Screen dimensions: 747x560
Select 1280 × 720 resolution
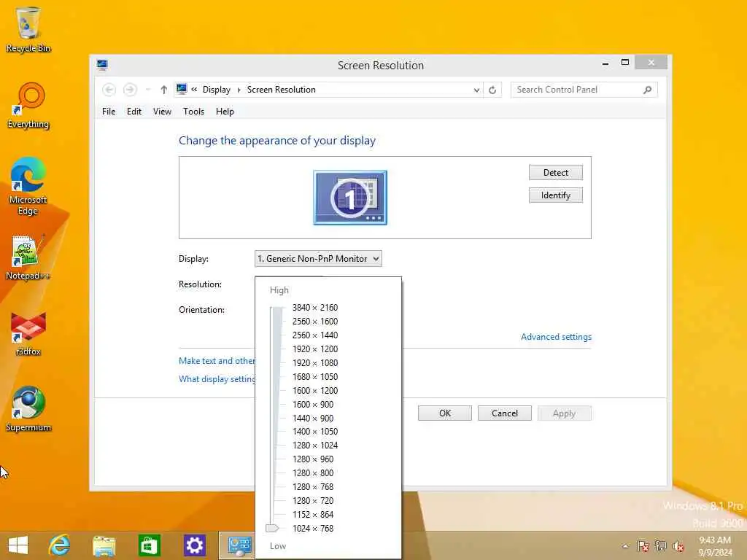(313, 500)
